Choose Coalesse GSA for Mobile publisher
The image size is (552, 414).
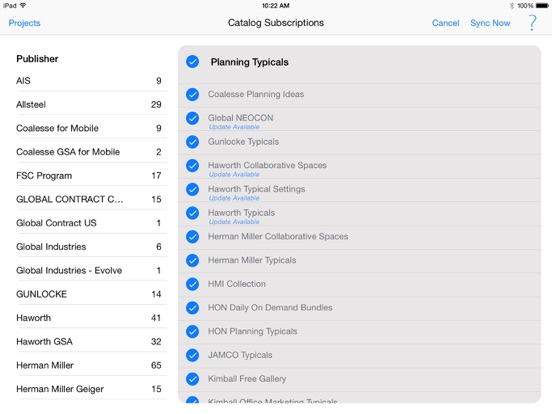tap(92, 152)
